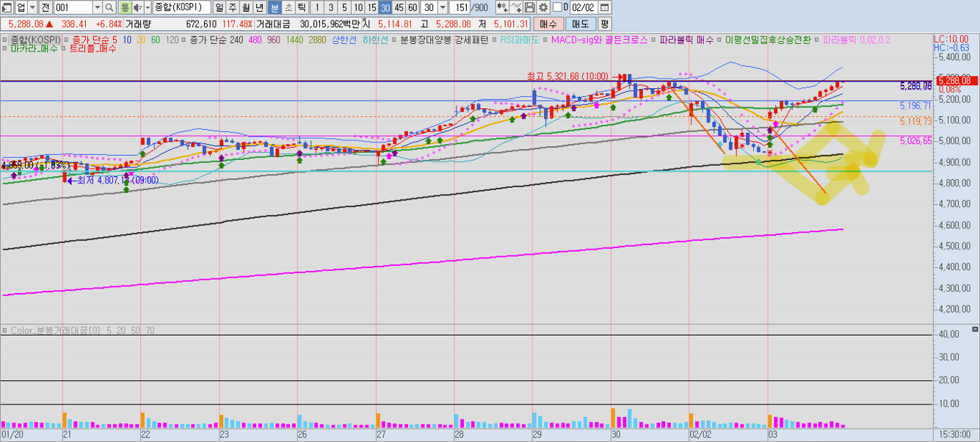The image size is (980, 442).
Task: Click the 이평선밀집후상승전환 legend label
Action: click(x=768, y=40)
